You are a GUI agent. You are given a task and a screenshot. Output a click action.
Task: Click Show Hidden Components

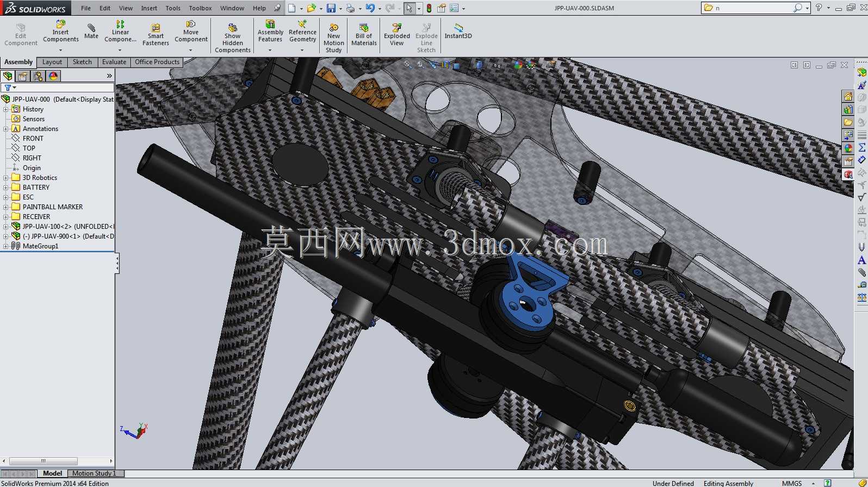tap(232, 38)
